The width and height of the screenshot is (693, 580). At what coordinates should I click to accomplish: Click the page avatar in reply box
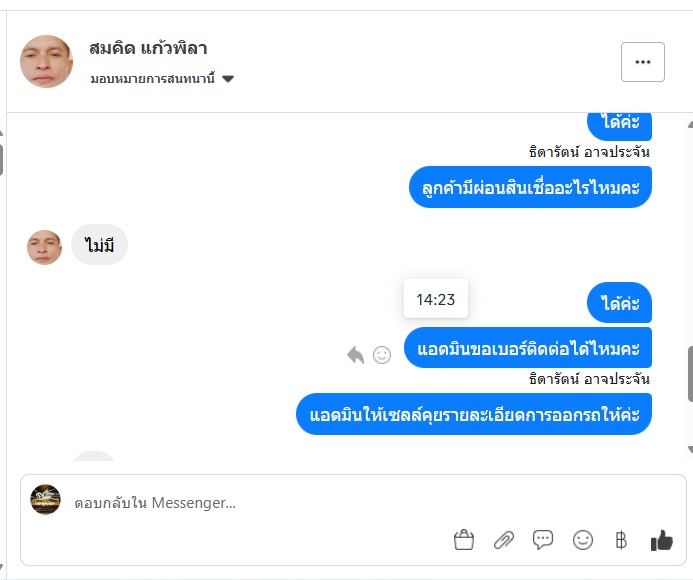(x=45, y=499)
